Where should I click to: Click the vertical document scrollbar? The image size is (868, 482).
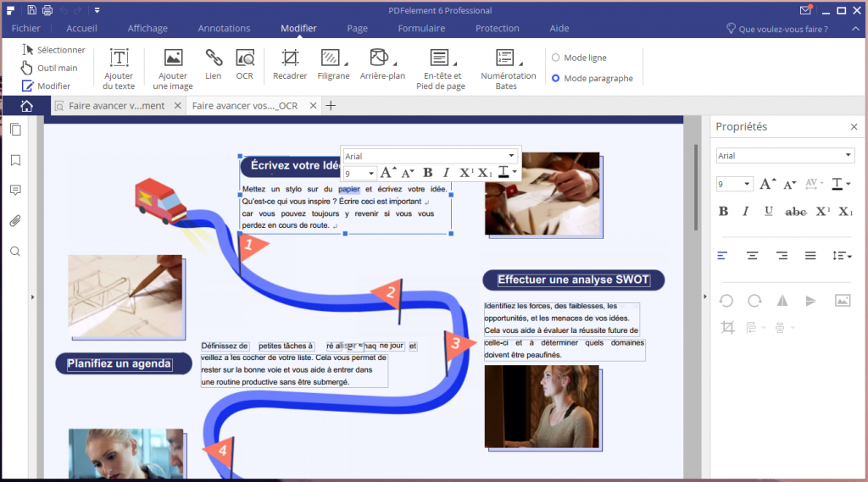click(x=696, y=187)
